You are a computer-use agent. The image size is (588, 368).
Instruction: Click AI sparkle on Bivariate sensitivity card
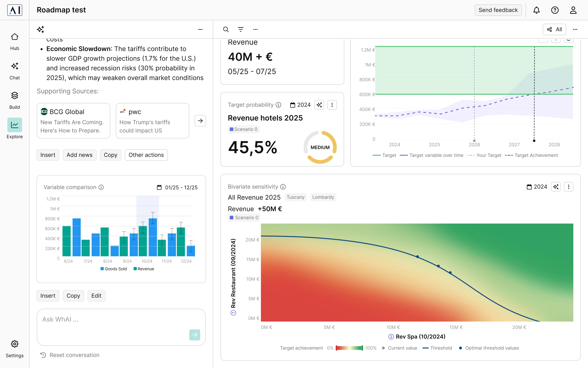click(x=556, y=187)
